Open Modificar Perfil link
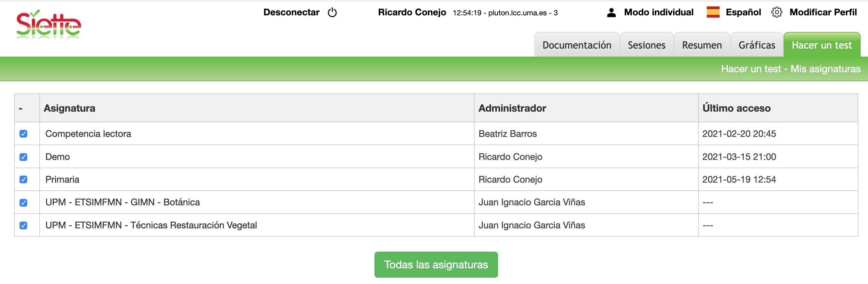 pyautogui.click(x=823, y=12)
